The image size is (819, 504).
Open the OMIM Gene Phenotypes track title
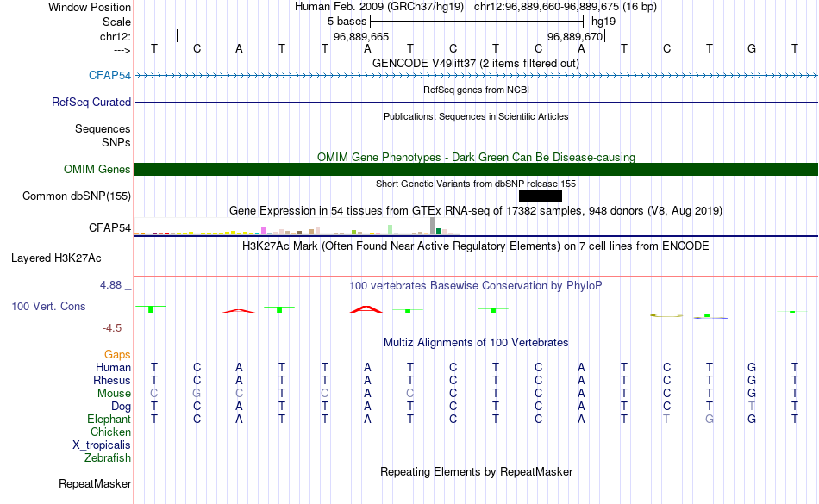point(476,157)
